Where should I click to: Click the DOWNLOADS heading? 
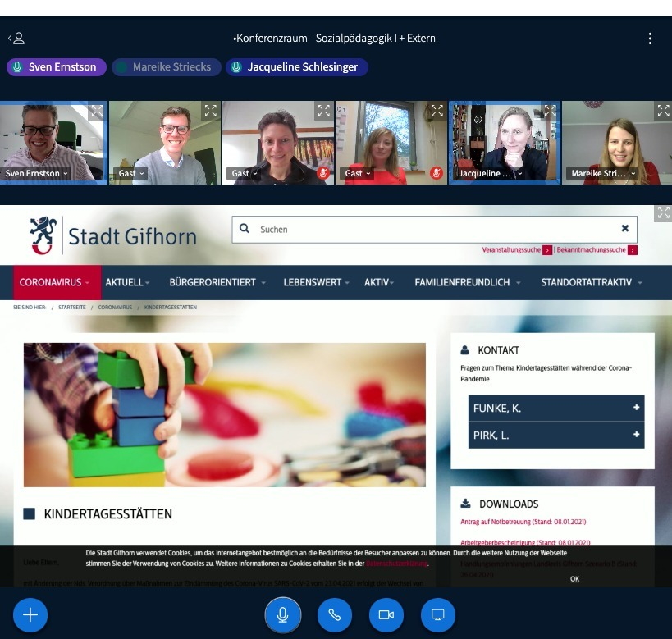point(509,504)
